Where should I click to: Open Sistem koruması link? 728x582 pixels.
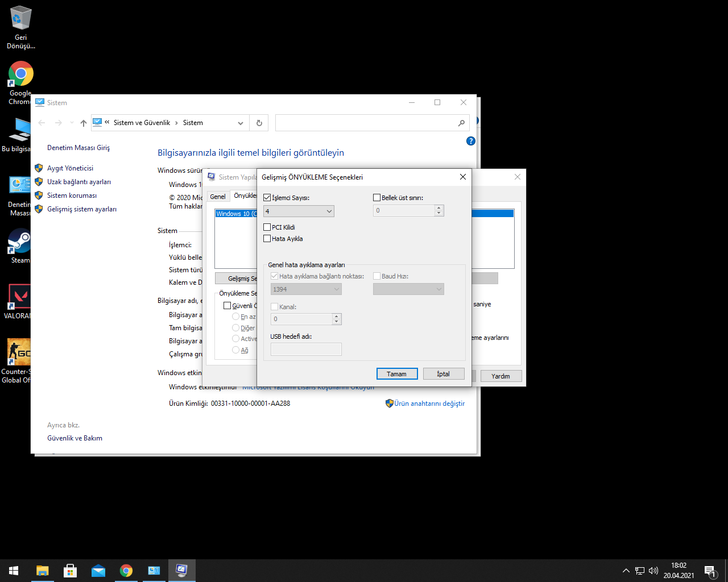click(x=72, y=196)
